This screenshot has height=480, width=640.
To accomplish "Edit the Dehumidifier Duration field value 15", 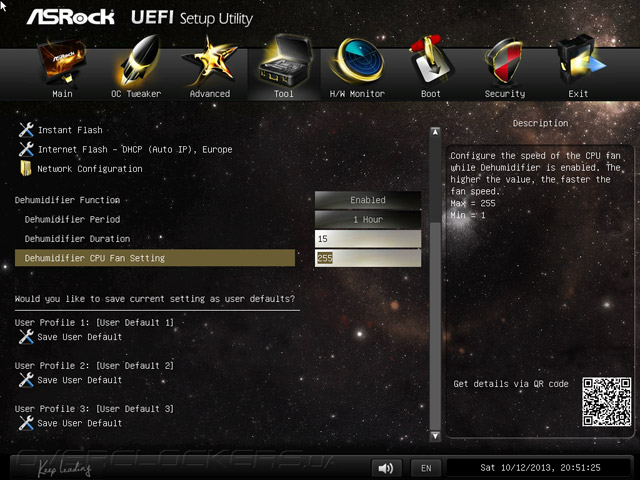I will [x=368, y=239].
